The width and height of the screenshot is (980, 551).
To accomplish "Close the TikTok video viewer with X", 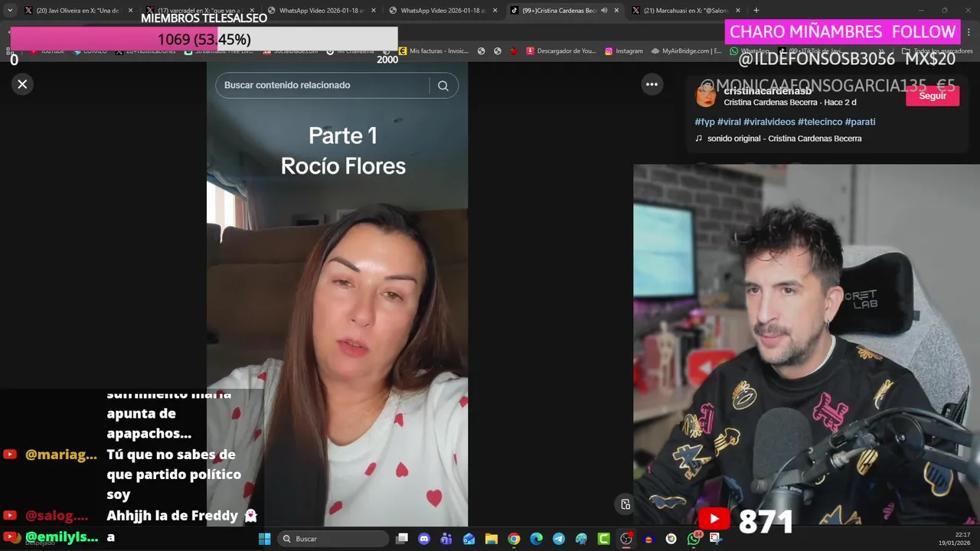I will pyautogui.click(x=22, y=84).
